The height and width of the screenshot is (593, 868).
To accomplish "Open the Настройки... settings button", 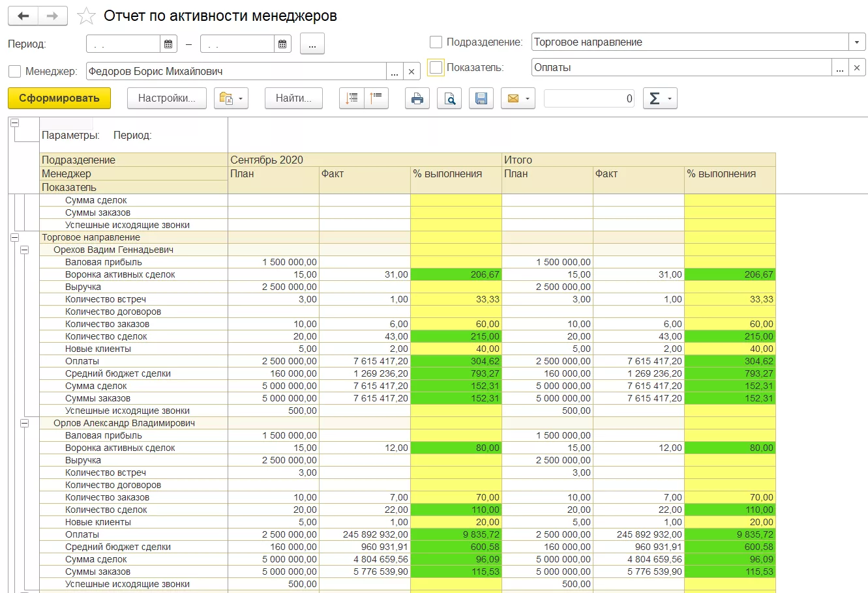I will coord(167,98).
